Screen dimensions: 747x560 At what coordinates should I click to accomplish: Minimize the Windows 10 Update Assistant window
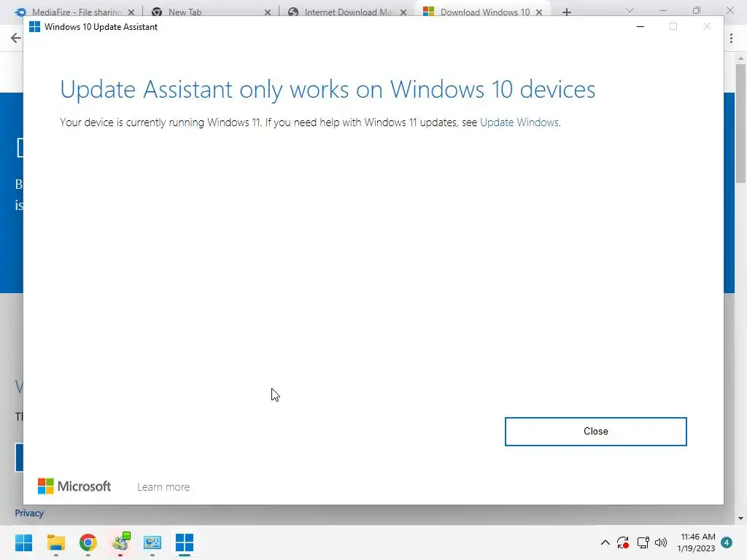coord(640,27)
